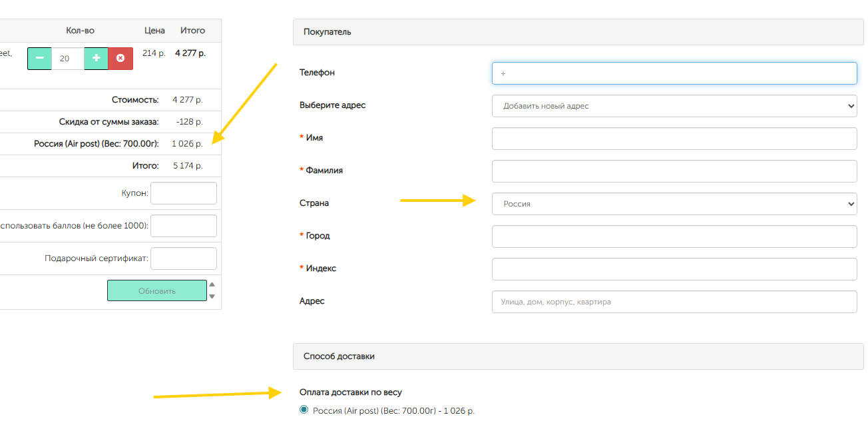Image resolution: width=868 pixels, height=443 pixels.
Task: Select the Фамилия text field
Action: point(674,171)
